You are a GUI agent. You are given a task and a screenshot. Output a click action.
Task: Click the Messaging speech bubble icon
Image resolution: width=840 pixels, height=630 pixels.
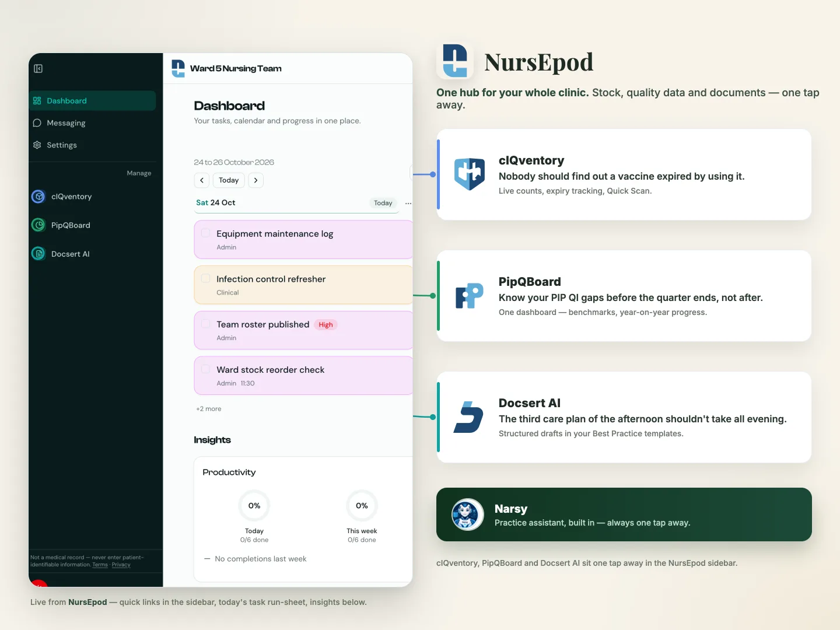pos(37,123)
